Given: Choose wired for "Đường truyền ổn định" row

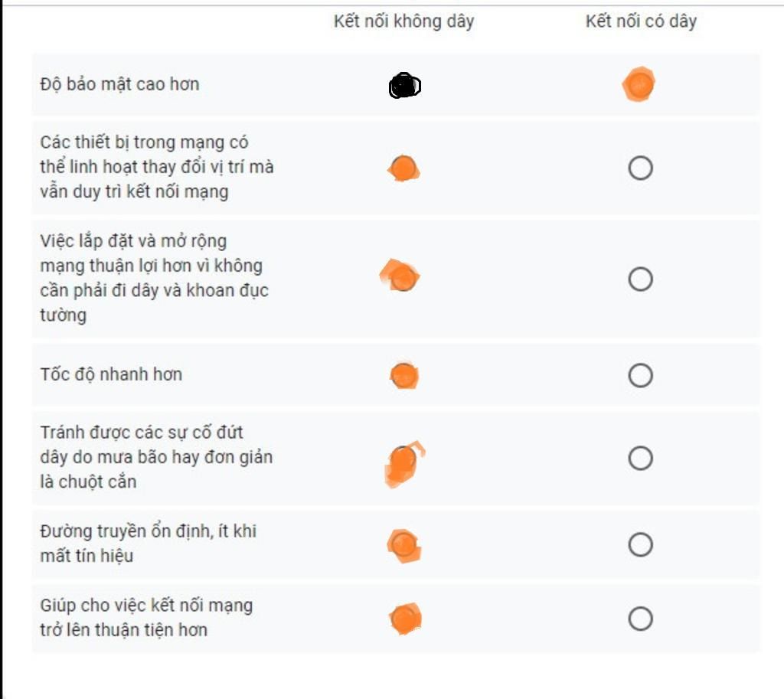Looking at the screenshot, I should coord(641,544).
